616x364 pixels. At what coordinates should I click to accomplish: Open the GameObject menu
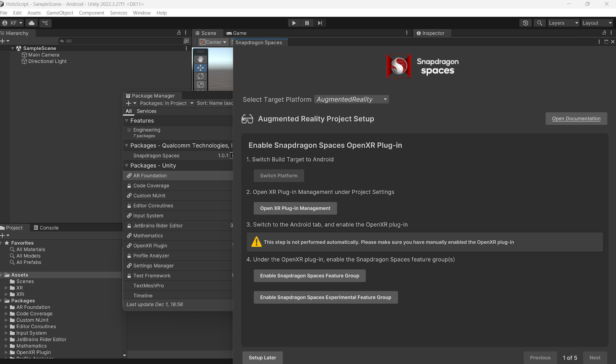(x=60, y=13)
